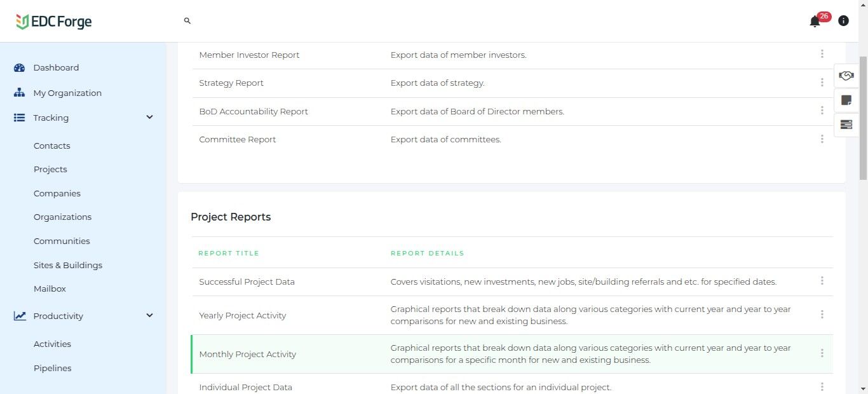Image resolution: width=868 pixels, height=394 pixels.
Task: Open the sticky note side icon
Action: pyautogui.click(x=846, y=100)
